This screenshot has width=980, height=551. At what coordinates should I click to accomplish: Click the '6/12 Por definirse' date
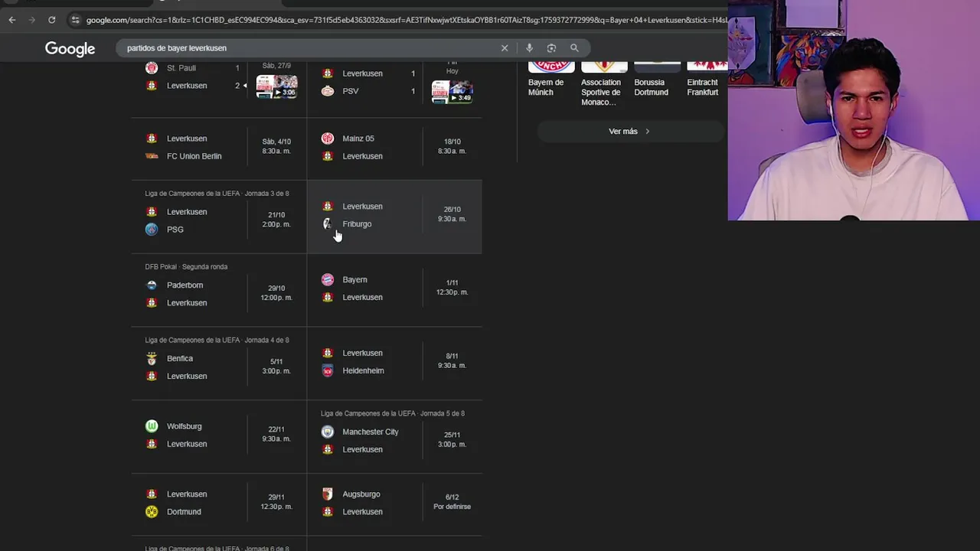(x=452, y=502)
